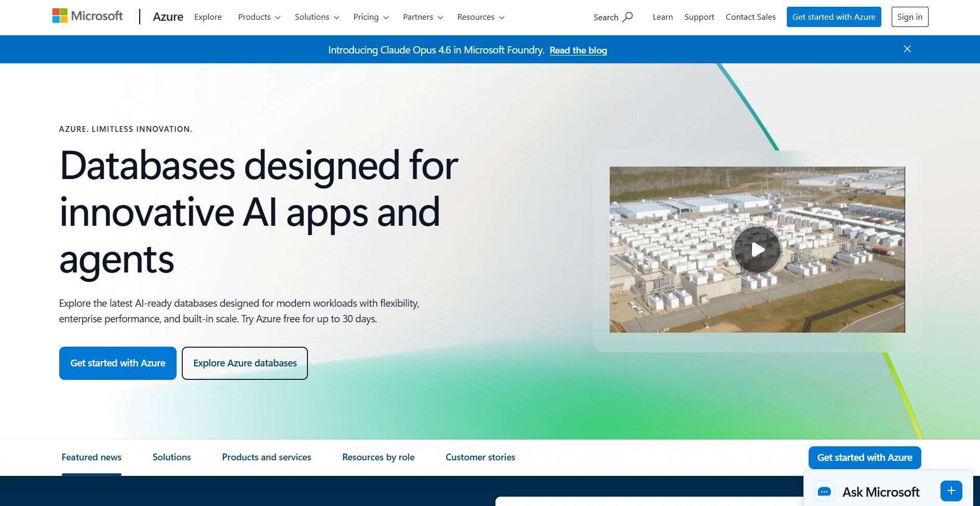Click Explore Azure databases button
This screenshot has width=980, height=506.
pyautogui.click(x=245, y=363)
